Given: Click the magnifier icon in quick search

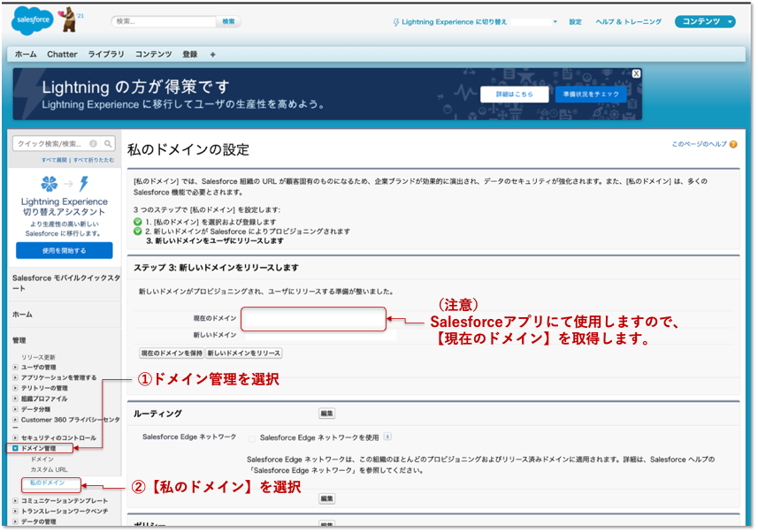Looking at the screenshot, I should pos(108,143).
